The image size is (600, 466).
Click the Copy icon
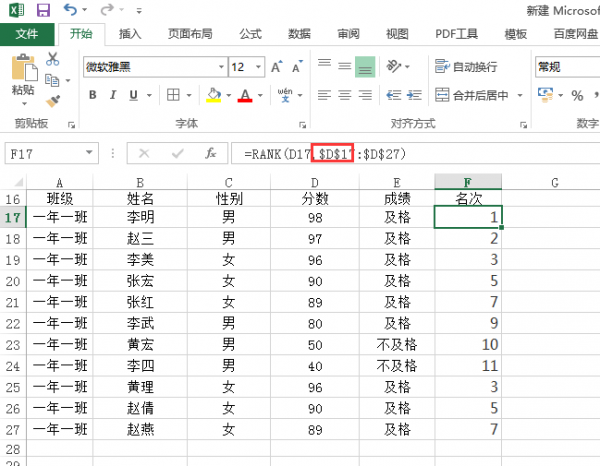[x=52, y=80]
